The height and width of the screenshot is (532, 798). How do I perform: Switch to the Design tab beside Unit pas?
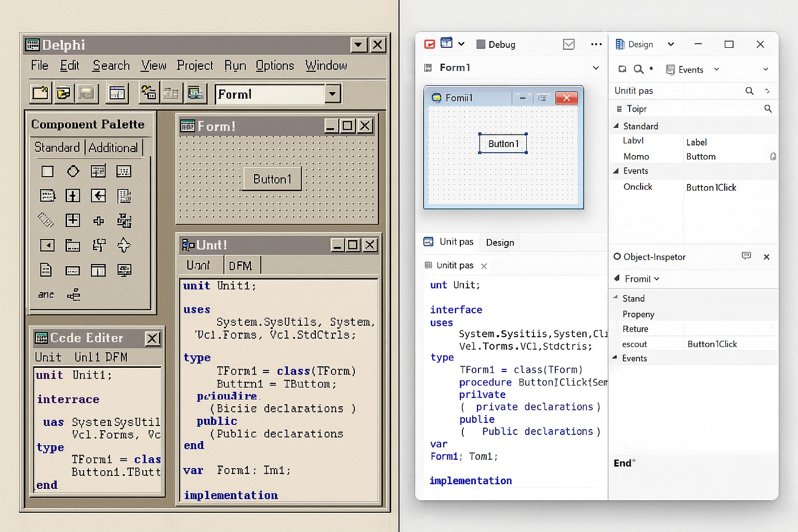coord(499,242)
